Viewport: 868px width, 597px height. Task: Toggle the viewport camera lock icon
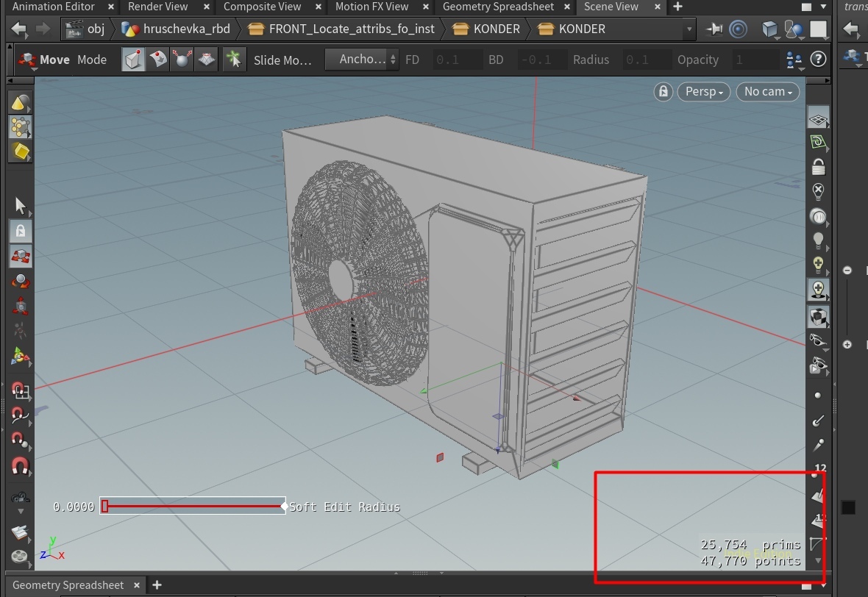click(664, 92)
